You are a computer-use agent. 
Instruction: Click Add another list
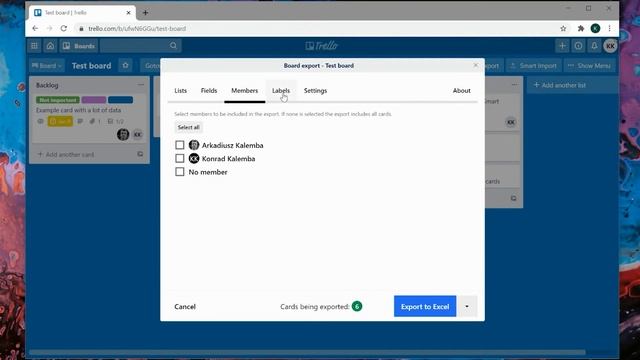point(572,85)
